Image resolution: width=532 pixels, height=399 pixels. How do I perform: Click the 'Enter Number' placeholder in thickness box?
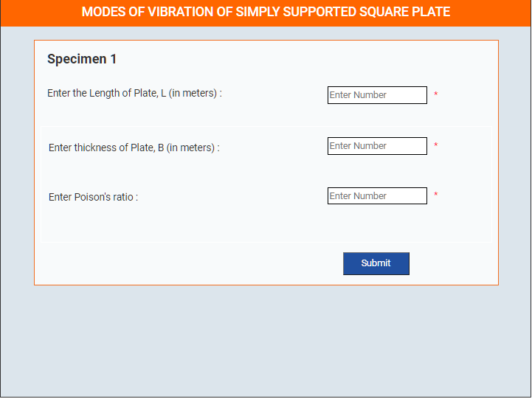click(x=358, y=146)
